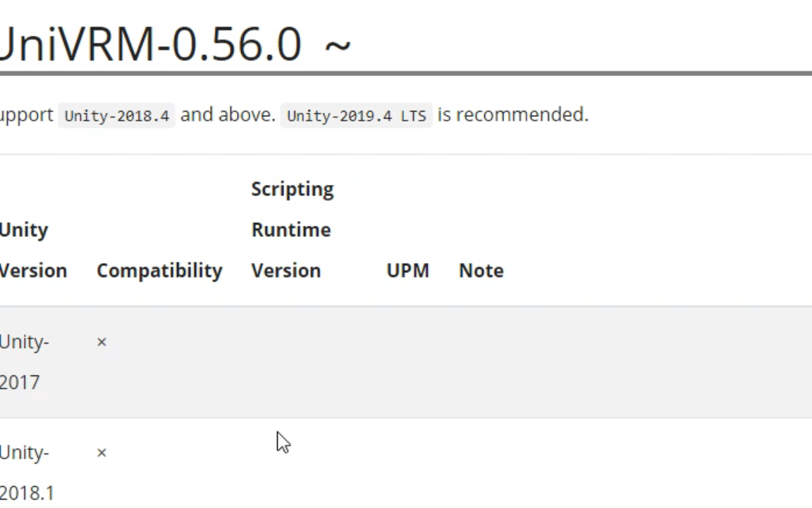The height and width of the screenshot is (508, 812).
Task: Click the Unity-2017 table cell
Action: coord(24,362)
